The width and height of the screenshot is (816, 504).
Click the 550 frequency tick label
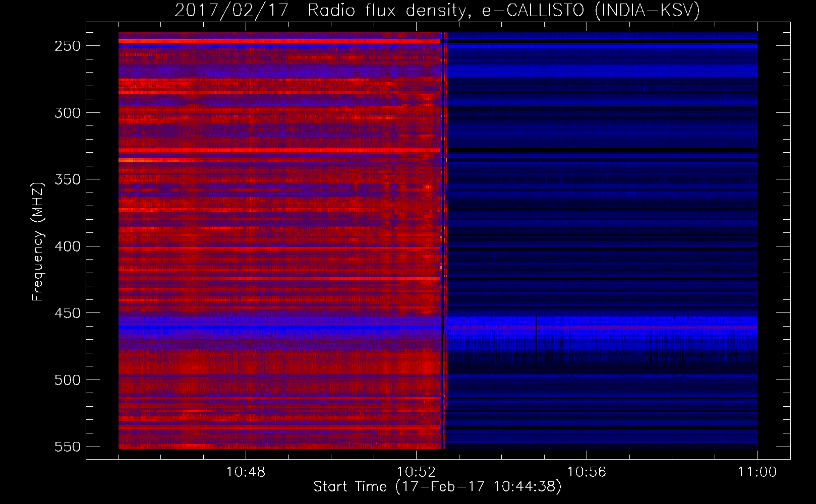click(68, 447)
